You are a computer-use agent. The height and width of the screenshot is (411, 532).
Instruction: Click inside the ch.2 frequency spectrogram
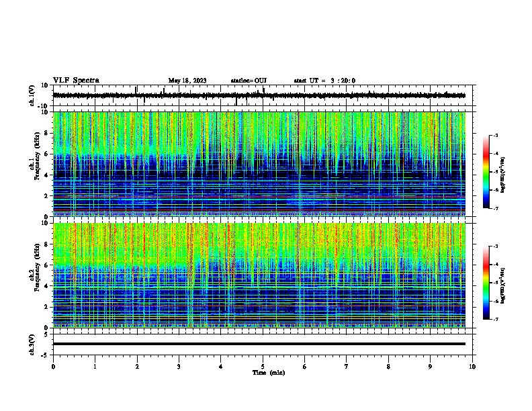pyautogui.click(x=259, y=275)
